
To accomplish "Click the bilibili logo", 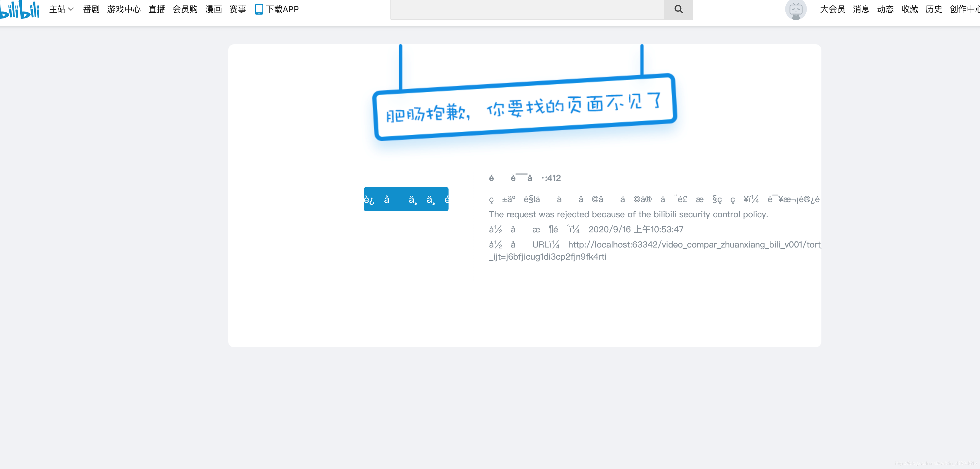I will [x=20, y=9].
